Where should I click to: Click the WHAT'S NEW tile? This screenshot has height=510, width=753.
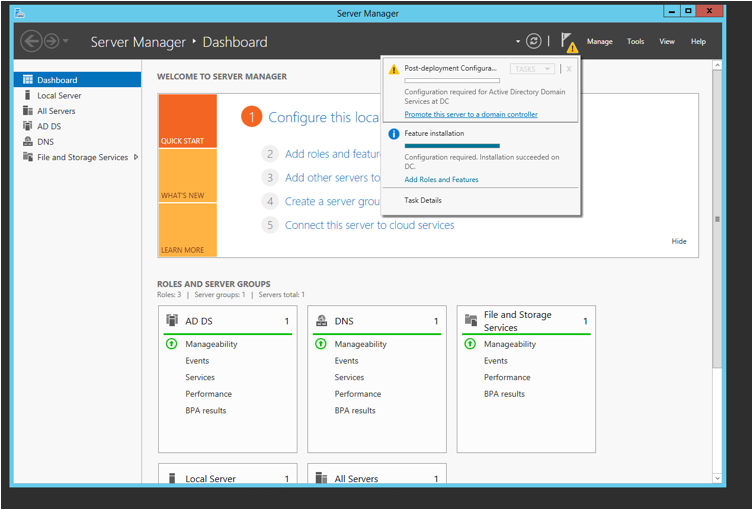click(x=188, y=175)
